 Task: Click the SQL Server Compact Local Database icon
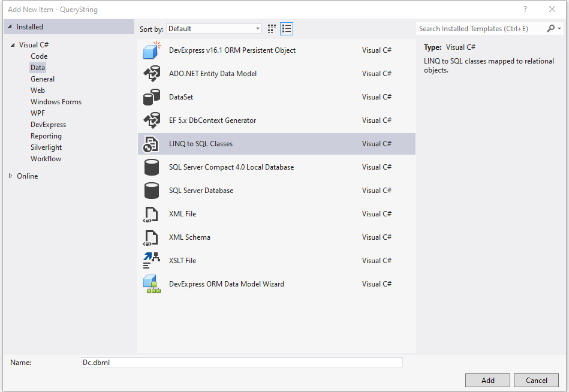152,167
